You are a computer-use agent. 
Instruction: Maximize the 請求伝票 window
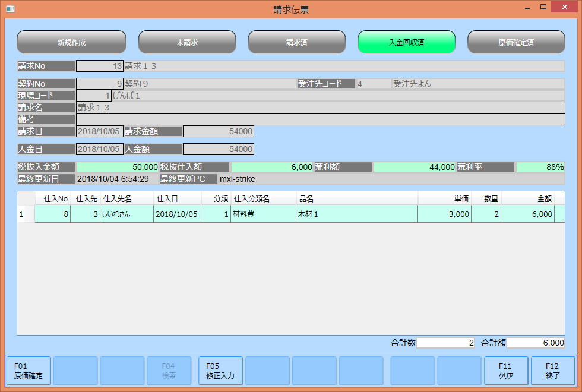click(x=543, y=8)
